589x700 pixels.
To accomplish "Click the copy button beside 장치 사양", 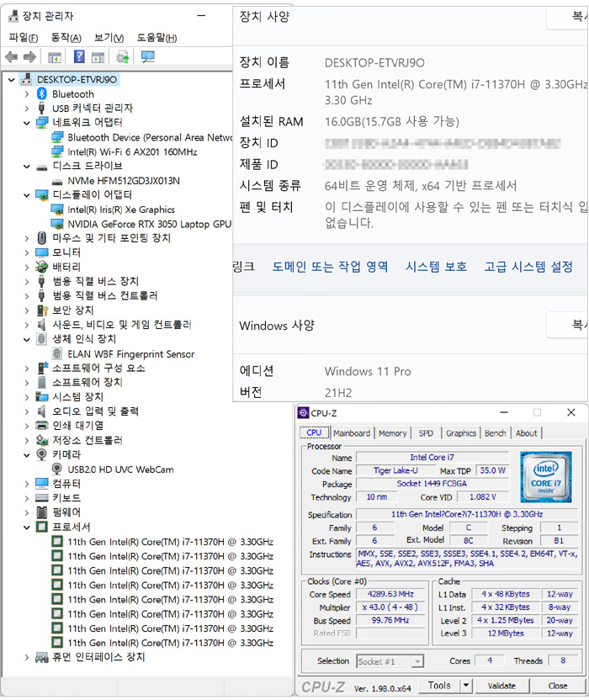I will [x=567, y=17].
